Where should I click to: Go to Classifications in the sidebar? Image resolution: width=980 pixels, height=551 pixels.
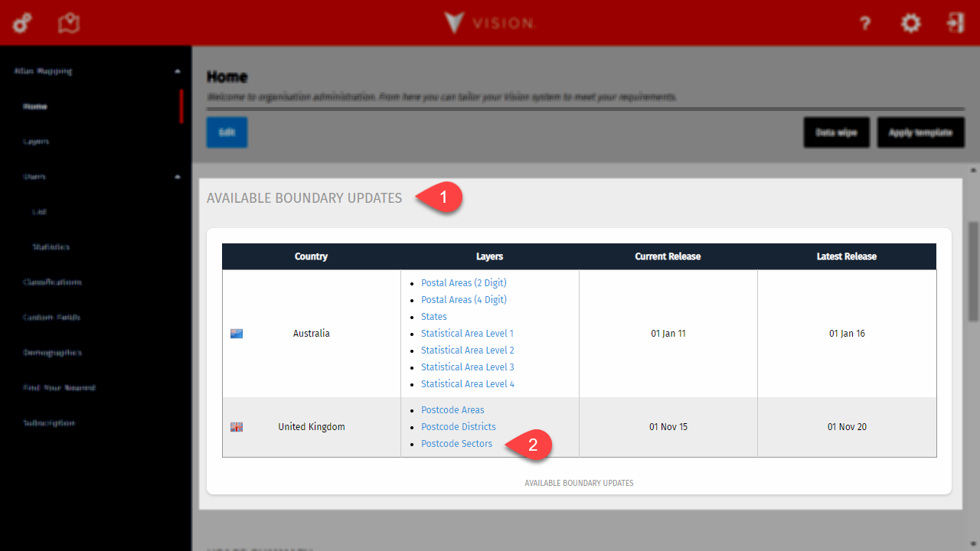(52, 282)
